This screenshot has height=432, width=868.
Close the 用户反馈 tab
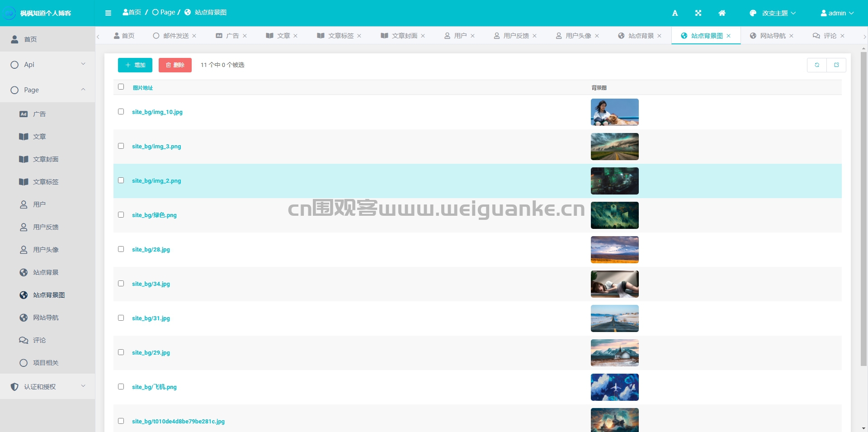[535, 36]
